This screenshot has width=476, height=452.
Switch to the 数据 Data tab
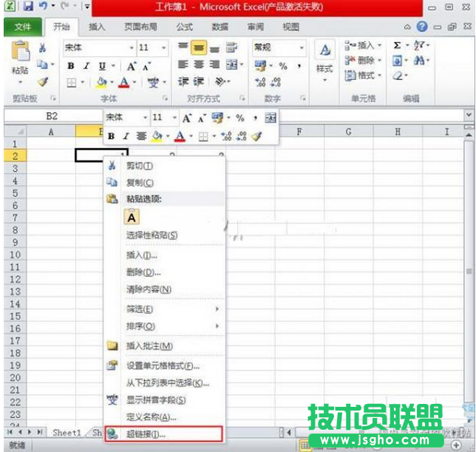tap(220, 27)
